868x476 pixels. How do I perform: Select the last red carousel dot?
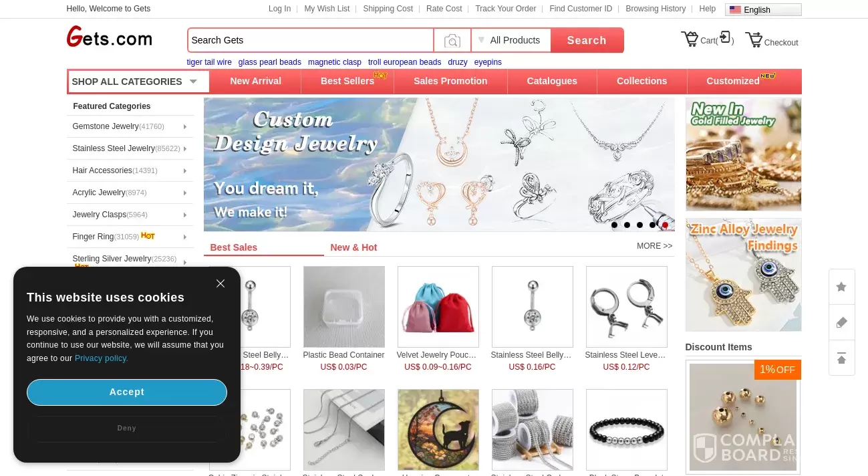(x=665, y=225)
